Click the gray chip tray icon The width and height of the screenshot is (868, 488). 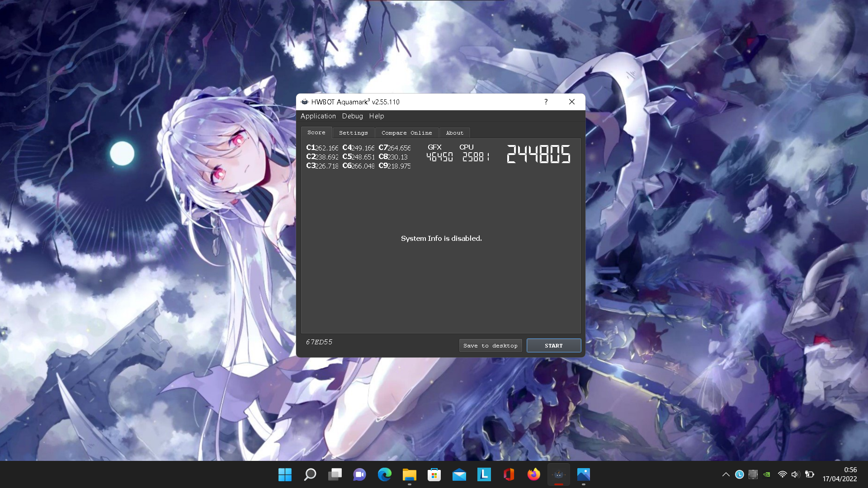coord(753,474)
